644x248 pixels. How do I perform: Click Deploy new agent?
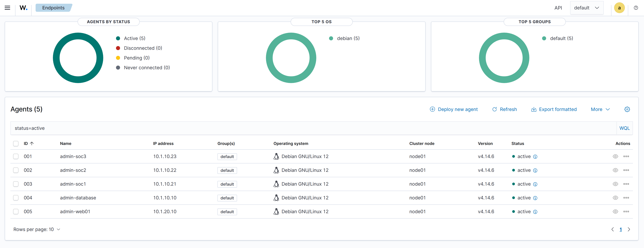[454, 109]
